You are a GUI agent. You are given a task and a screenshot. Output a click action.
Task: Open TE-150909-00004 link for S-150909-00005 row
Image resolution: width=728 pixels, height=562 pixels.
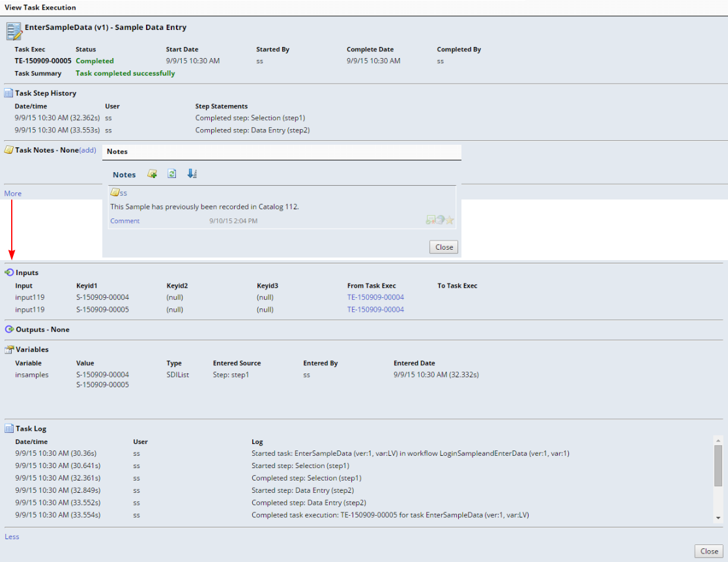click(x=375, y=309)
